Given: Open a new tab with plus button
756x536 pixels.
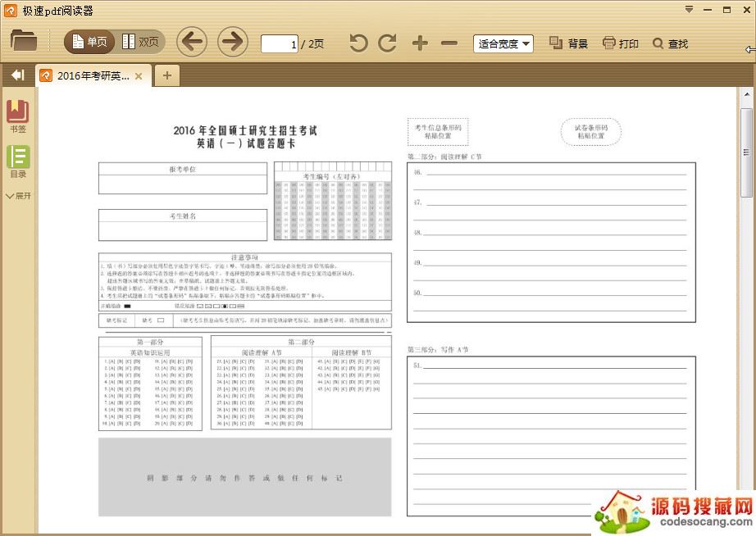Looking at the screenshot, I should [166, 76].
